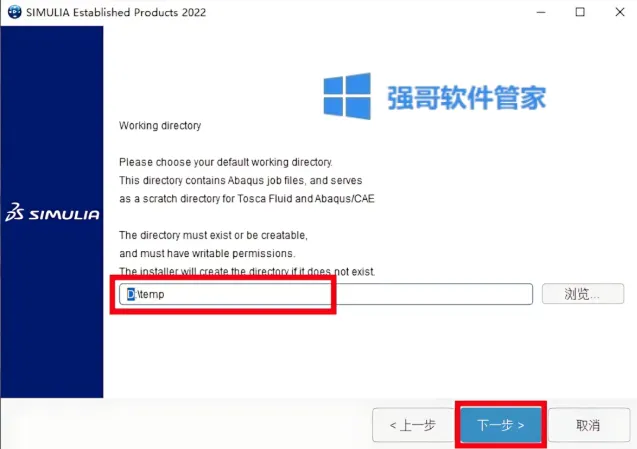Click the highlighted D drive letter in path
637x449 pixels.
(x=131, y=294)
